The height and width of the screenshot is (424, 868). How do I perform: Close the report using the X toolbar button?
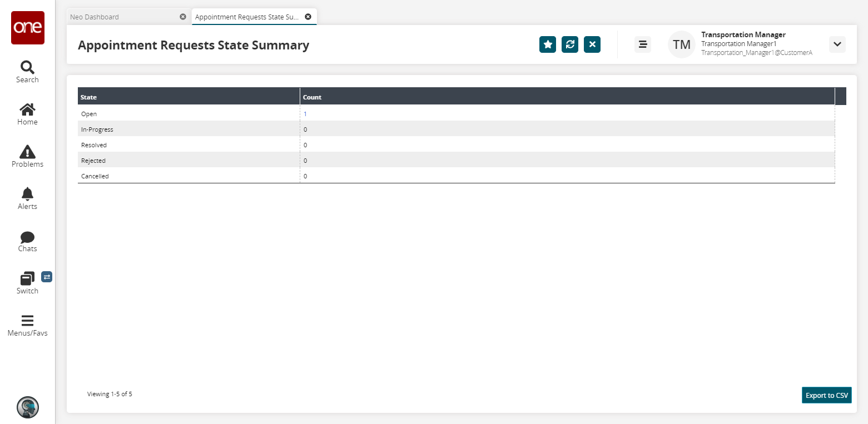tap(592, 44)
